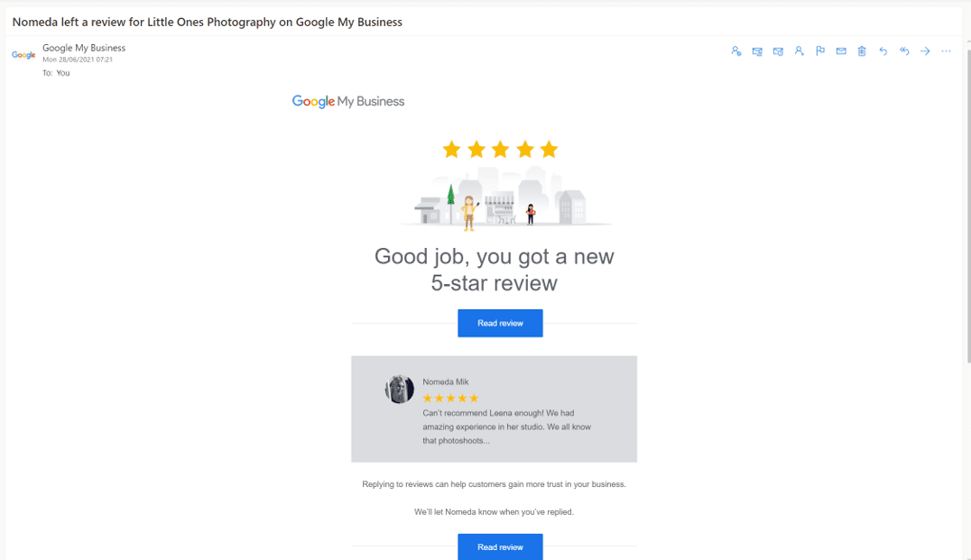
Task: Click the Google My Business header logo
Action: pos(348,102)
